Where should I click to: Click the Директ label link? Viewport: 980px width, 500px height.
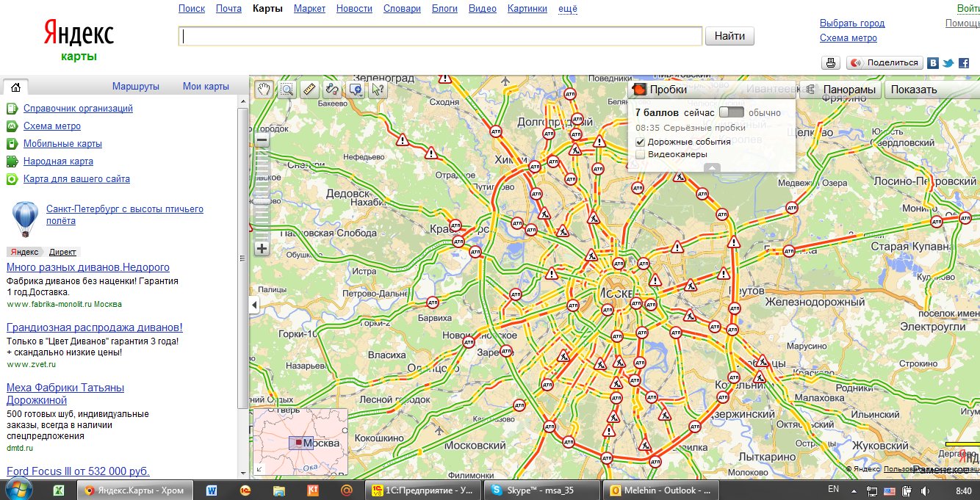(x=62, y=252)
